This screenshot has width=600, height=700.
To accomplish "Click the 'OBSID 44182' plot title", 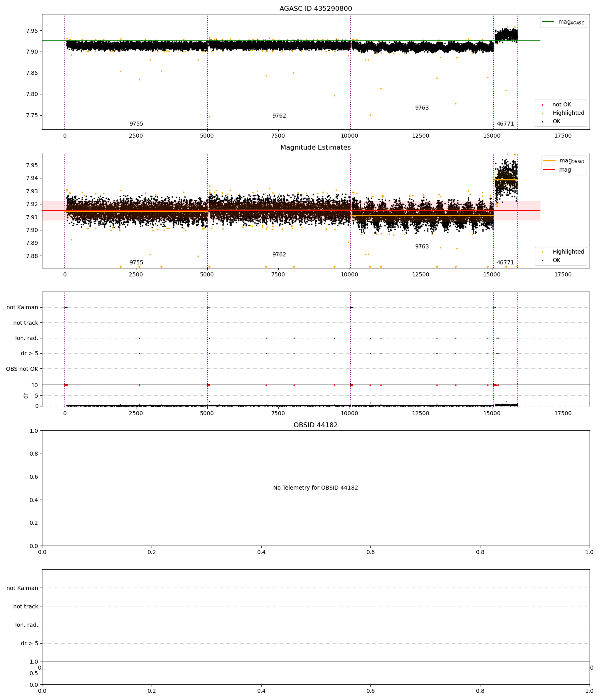I will click(316, 425).
